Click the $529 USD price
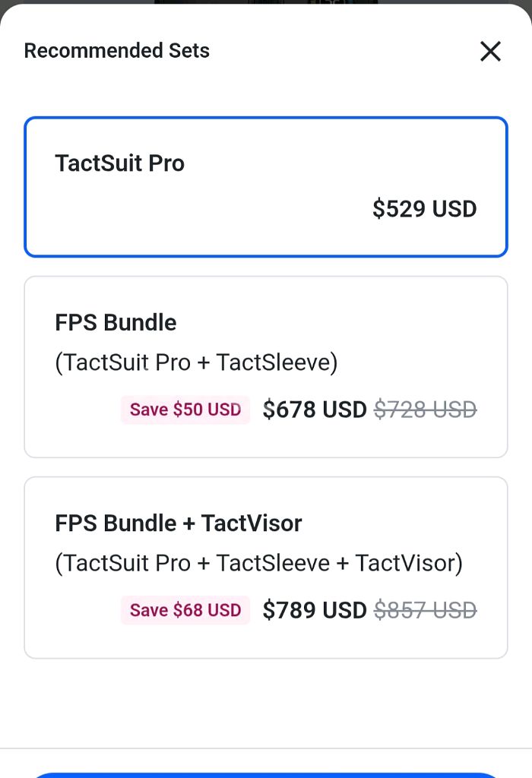 424,209
